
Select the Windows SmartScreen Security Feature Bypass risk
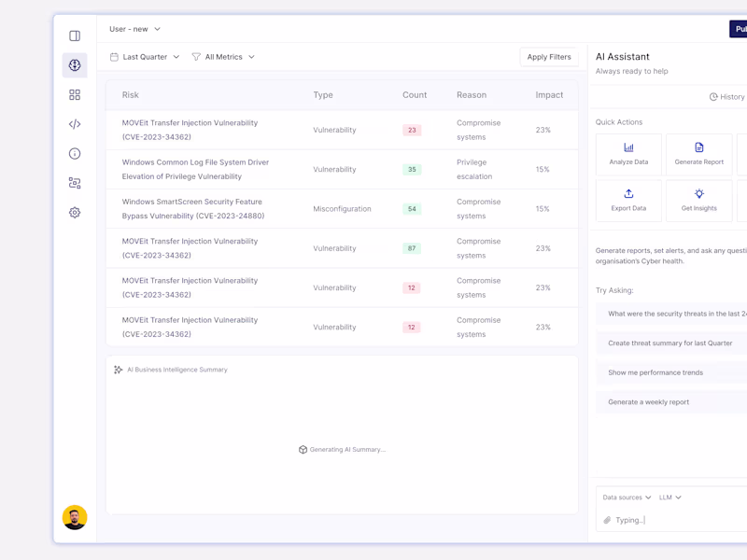point(193,208)
